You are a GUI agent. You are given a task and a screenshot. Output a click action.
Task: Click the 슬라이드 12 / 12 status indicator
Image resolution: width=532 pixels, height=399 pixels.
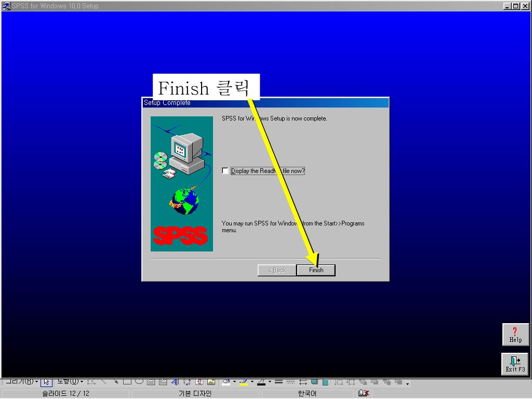click(65, 394)
